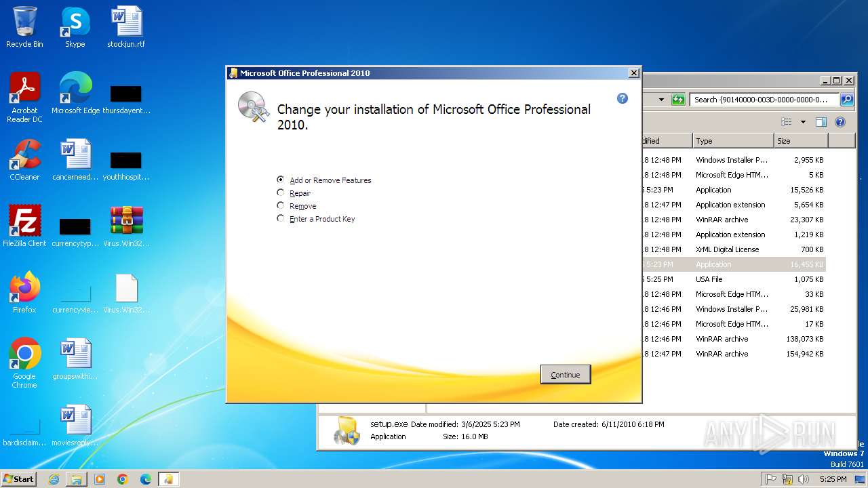Open blank Virus.Win32 file on desktop
The height and width of the screenshot is (488, 868).
click(x=126, y=293)
